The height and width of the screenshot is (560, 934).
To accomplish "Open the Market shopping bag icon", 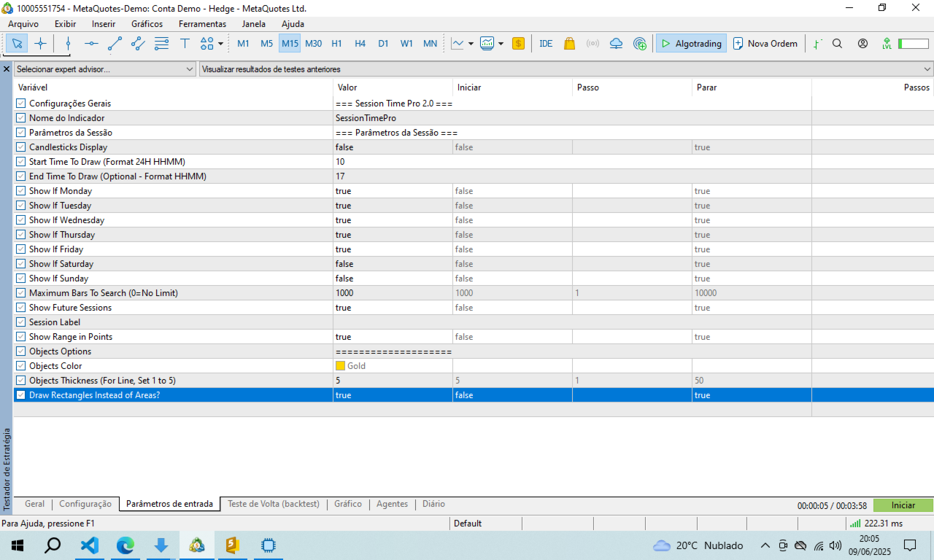I will click(569, 44).
